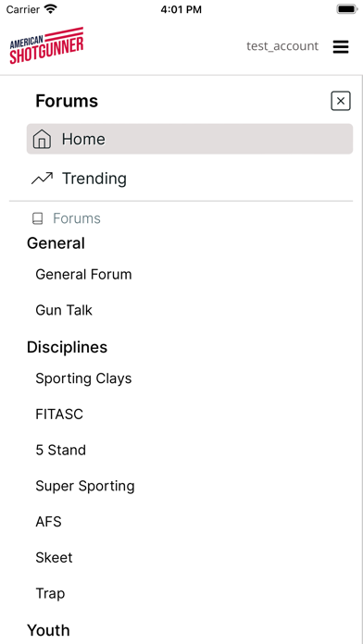
Task: Open the 5 Stand forum
Action: coord(61,450)
